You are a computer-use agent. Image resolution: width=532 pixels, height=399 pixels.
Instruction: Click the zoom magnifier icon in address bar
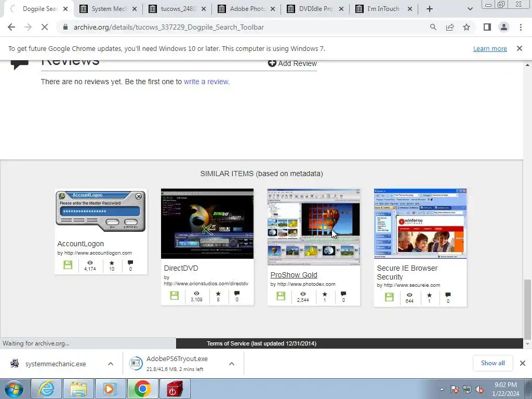433,27
